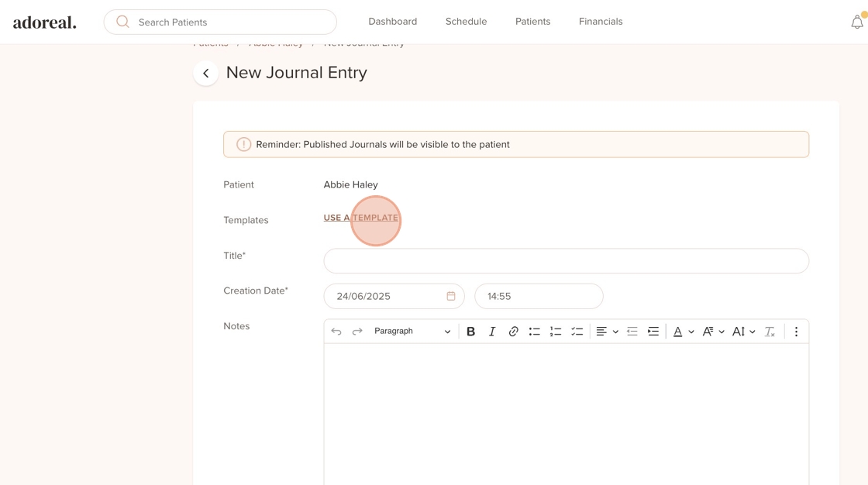Click the reminder warning icon

coord(243,145)
